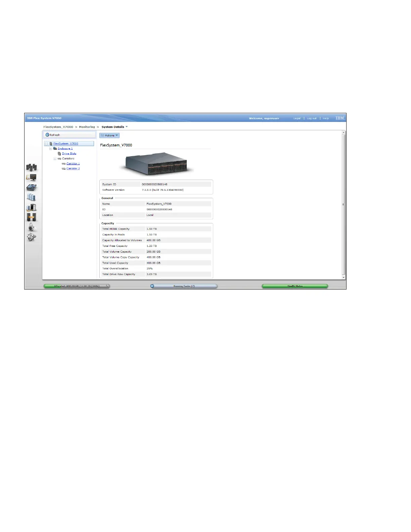Open Drive Slots tree link
411x532 pixels.
click(69, 153)
